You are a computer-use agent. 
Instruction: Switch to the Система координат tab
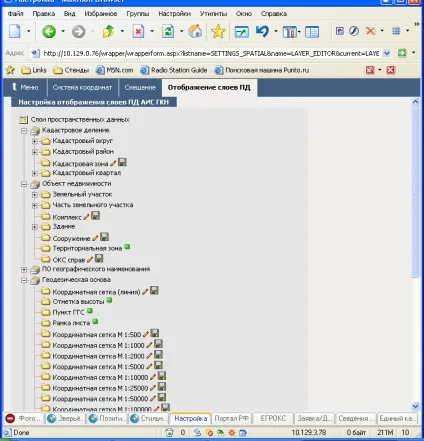point(82,87)
